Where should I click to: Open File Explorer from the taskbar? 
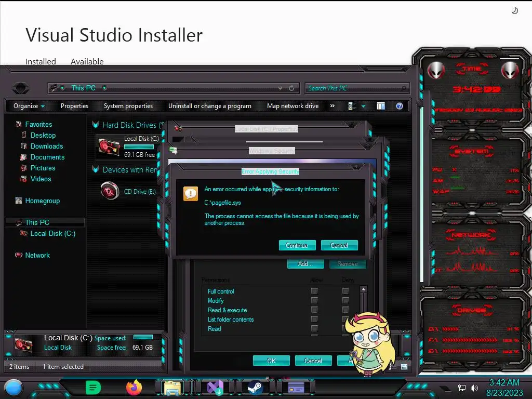[x=172, y=388]
